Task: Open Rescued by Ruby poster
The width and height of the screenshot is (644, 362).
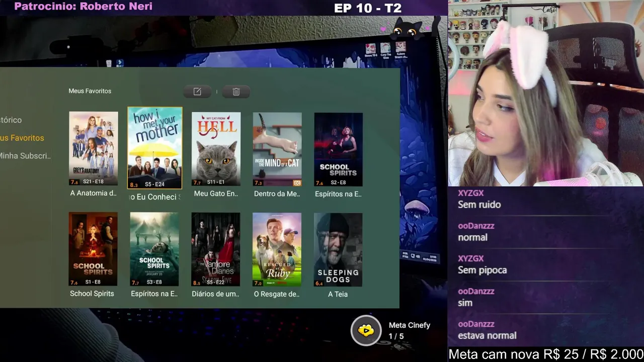Action: point(277,249)
